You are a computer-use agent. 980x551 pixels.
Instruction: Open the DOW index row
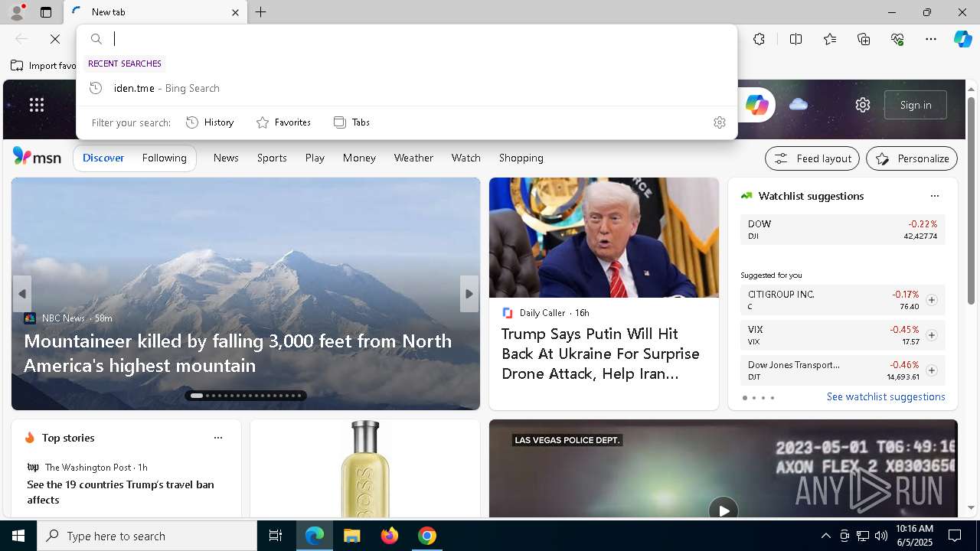(x=843, y=230)
